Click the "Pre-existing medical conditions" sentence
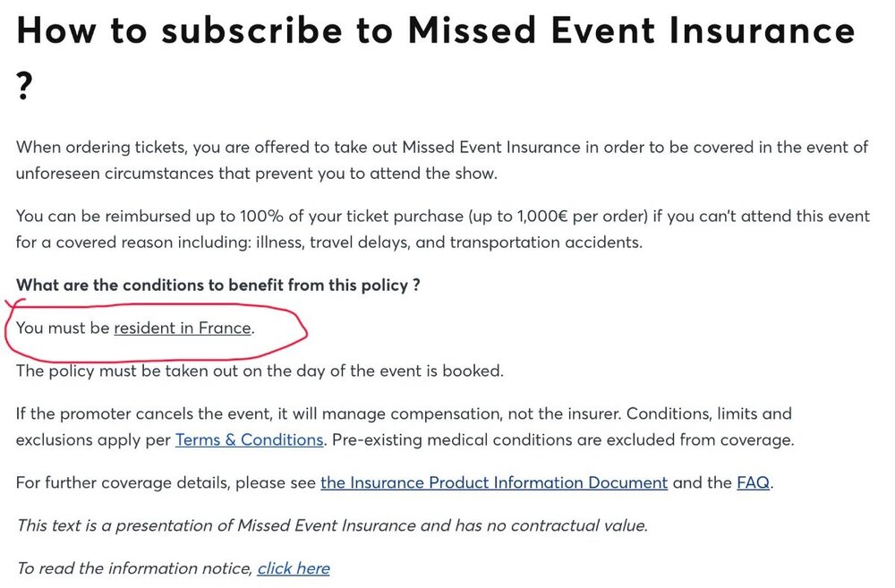 coord(563,439)
